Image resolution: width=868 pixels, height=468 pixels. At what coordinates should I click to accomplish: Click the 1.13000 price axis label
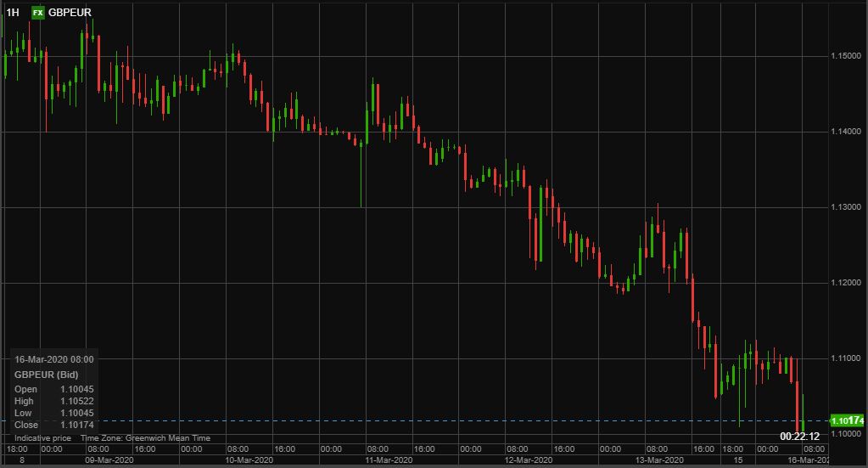(846, 207)
